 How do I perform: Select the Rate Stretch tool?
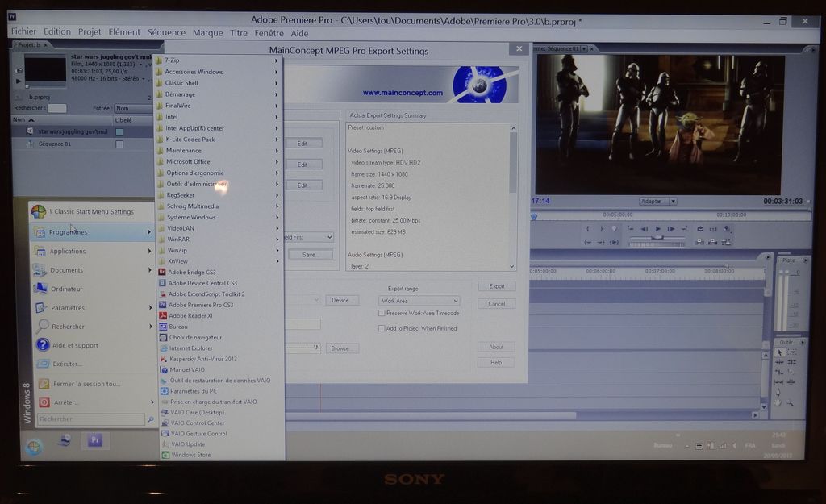[x=780, y=373]
